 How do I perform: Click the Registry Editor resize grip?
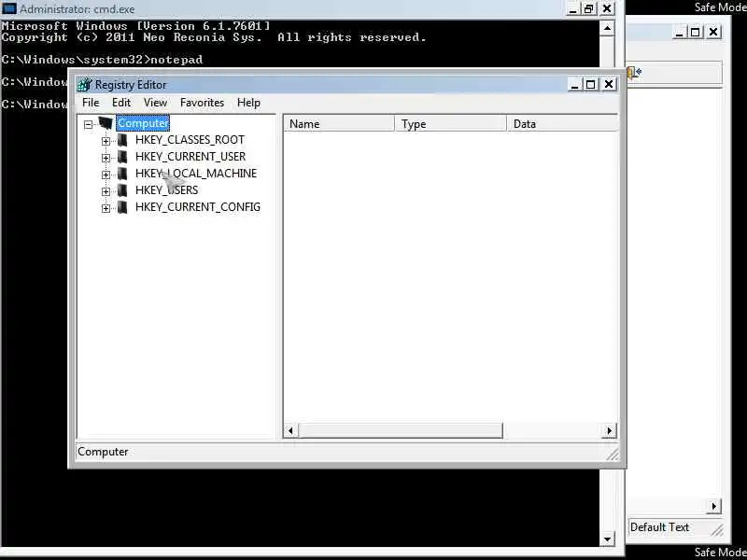pos(613,455)
